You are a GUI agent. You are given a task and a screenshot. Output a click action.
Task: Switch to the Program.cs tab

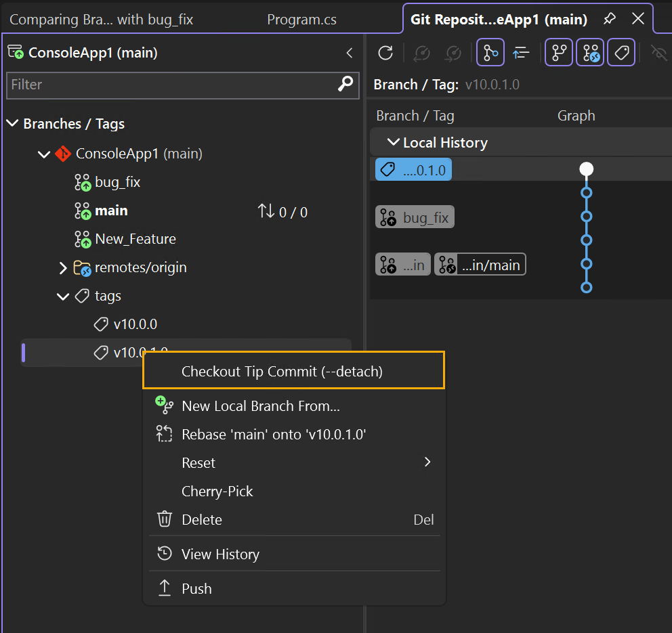point(301,19)
